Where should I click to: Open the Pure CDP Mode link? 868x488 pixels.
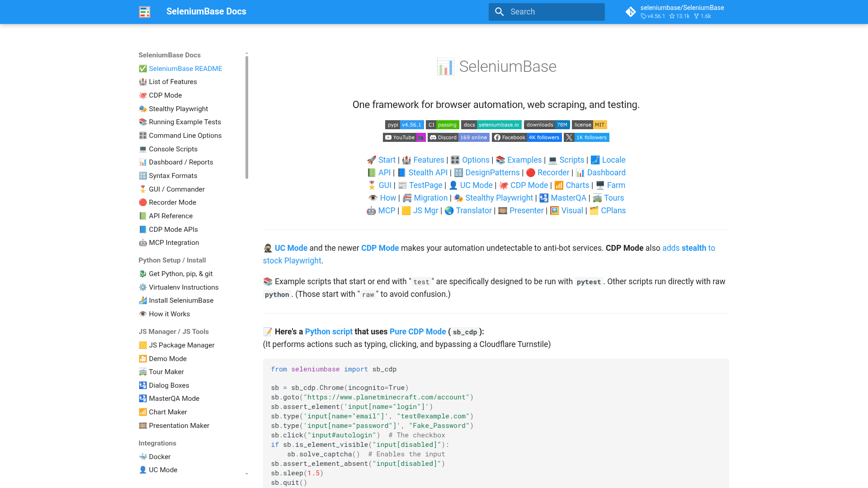418,332
